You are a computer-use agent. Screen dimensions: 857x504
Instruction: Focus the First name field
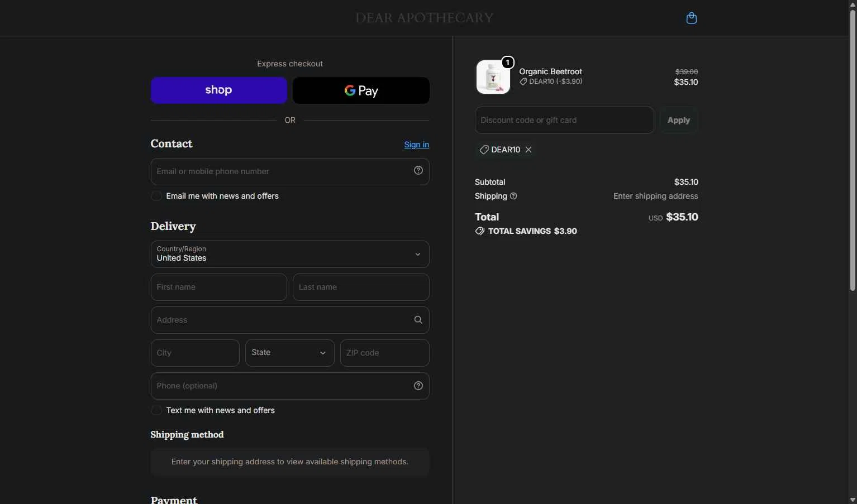tap(219, 287)
